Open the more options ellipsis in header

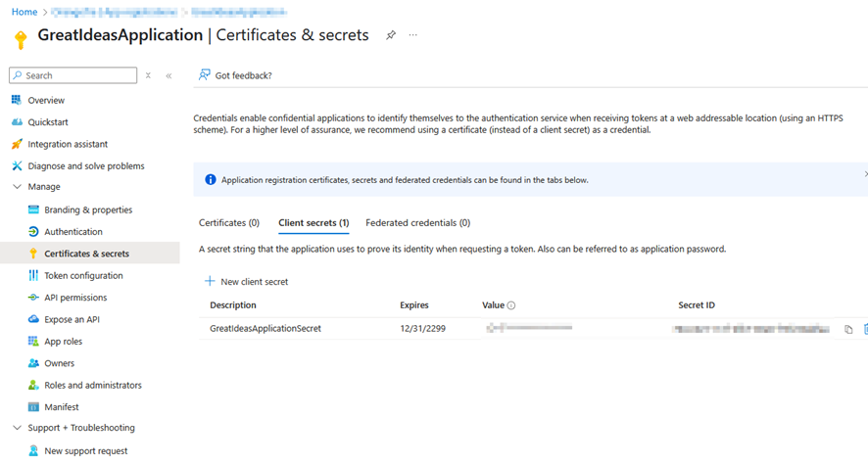click(x=413, y=35)
